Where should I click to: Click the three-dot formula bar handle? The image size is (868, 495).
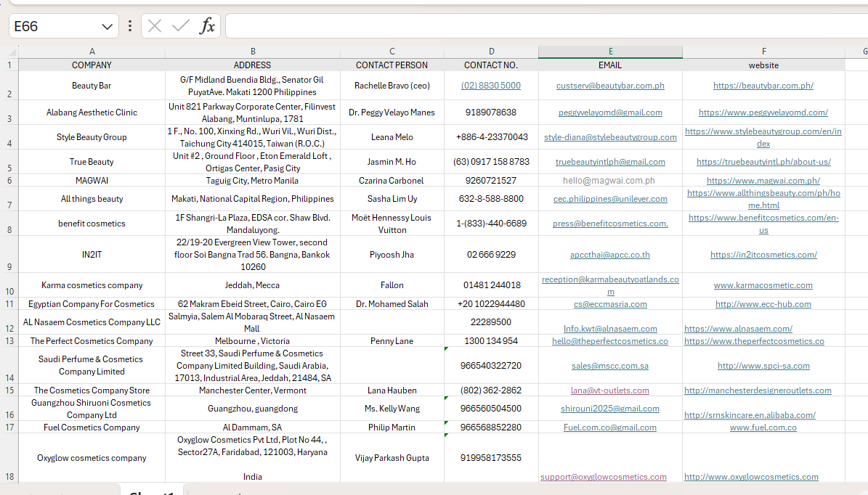(x=130, y=26)
